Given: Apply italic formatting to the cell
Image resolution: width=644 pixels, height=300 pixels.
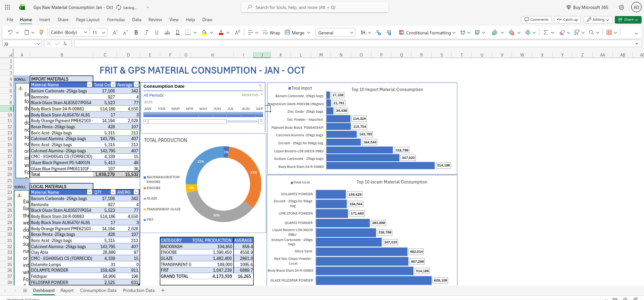Looking at the screenshot, I should coord(146,33).
